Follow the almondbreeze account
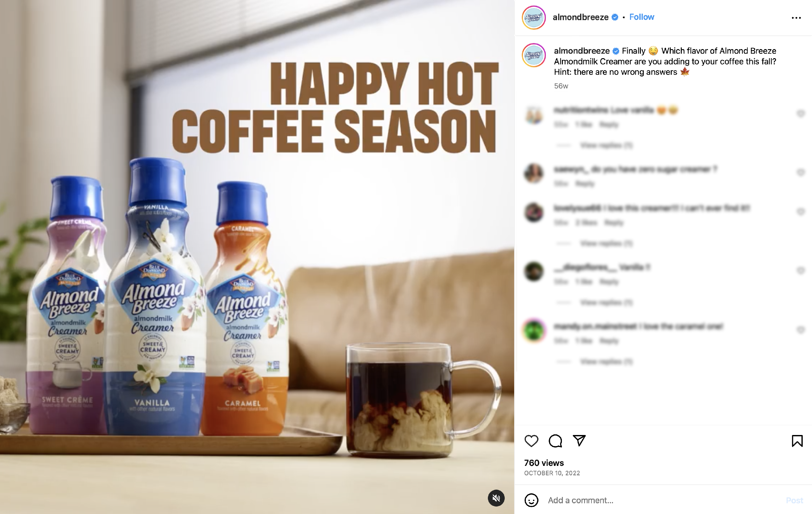 click(641, 17)
